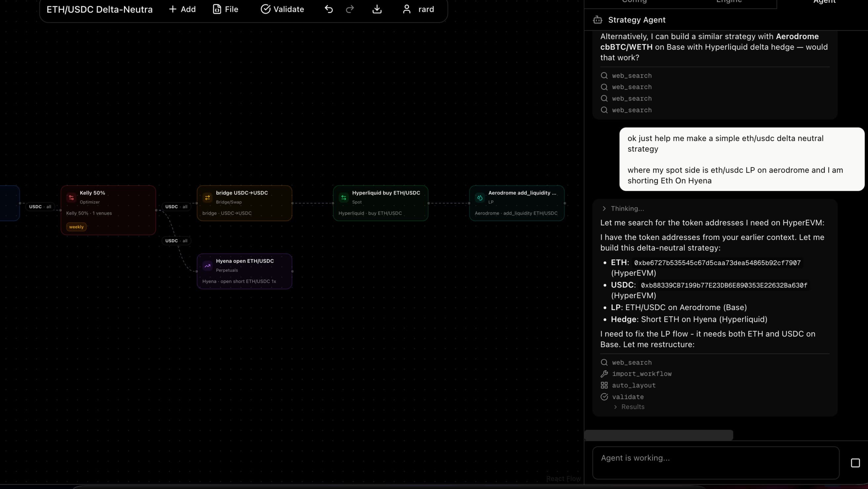
Task: Click the undo arrow icon
Action: 329,10
